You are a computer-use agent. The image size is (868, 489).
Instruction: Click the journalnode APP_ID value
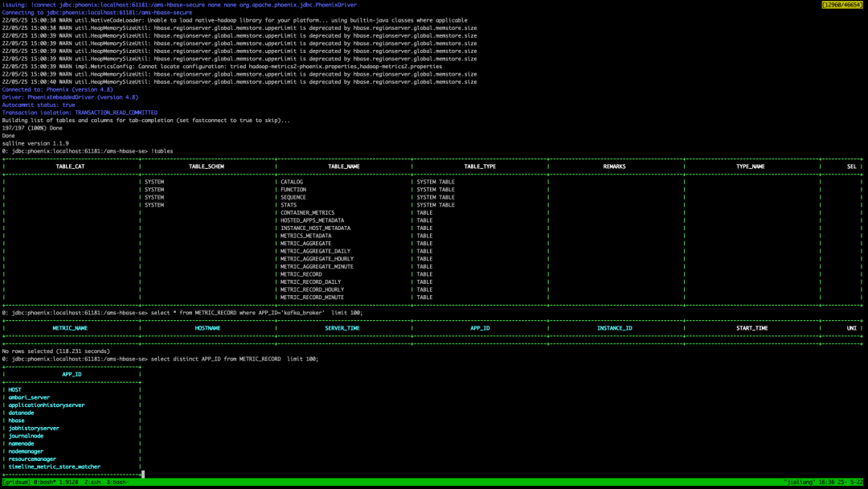(x=26, y=437)
